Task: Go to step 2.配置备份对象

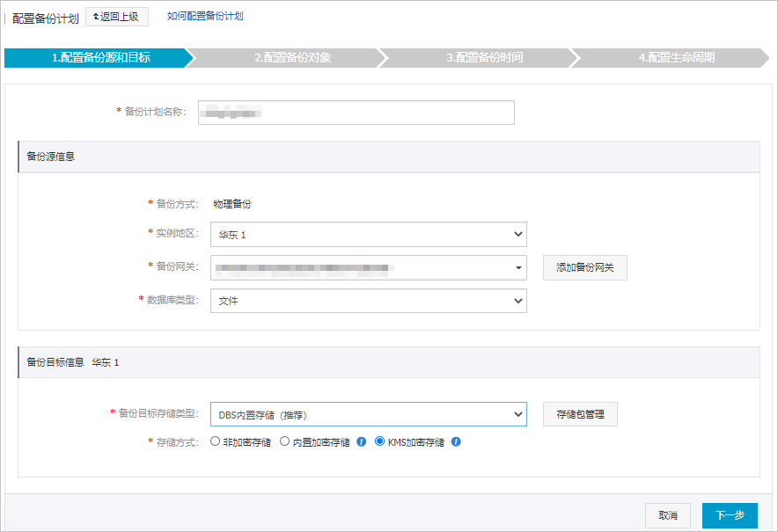Action: click(292, 57)
